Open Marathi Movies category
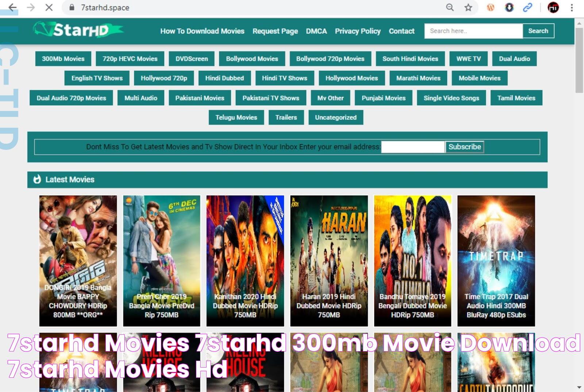 pos(418,78)
